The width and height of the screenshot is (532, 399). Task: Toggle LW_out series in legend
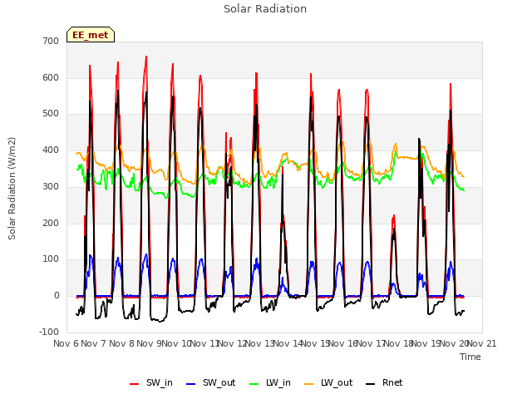328,382
